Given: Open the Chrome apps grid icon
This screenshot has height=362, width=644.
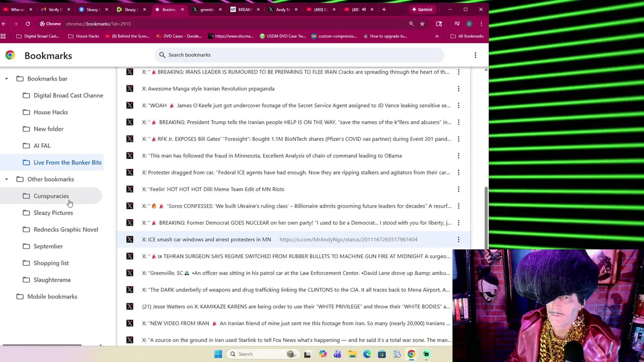Looking at the screenshot, I should pyautogui.click(x=3, y=36).
